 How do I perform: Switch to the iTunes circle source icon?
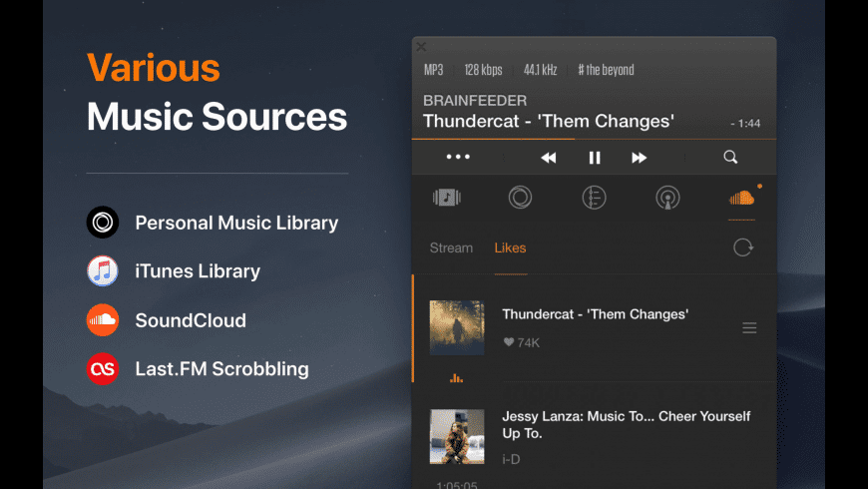[x=520, y=198]
